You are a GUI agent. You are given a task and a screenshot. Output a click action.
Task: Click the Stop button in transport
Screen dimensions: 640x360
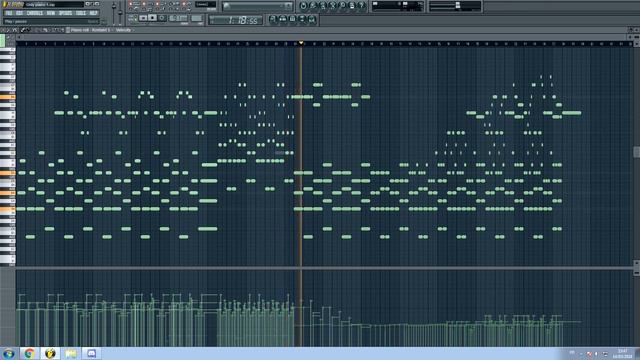152,18
